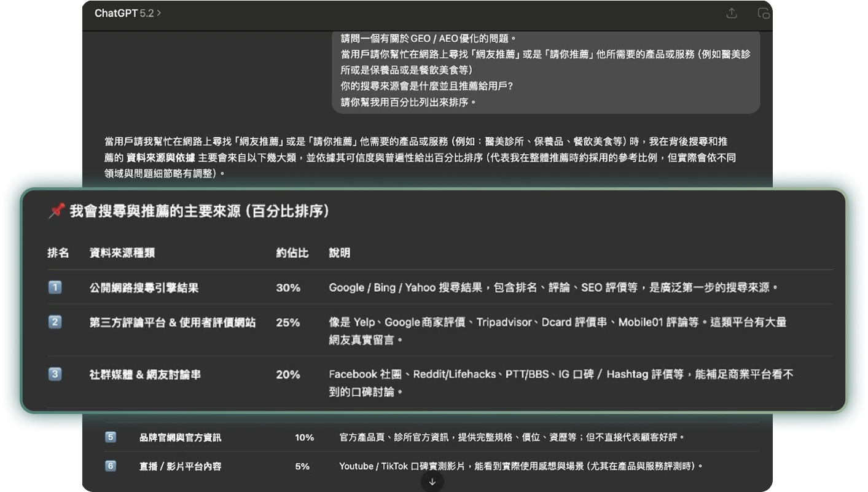Viewport: 868px width, 492px height.
Task: Click the badge numbered 5 beside 品牌官網
Action: (x=110, y=437)
